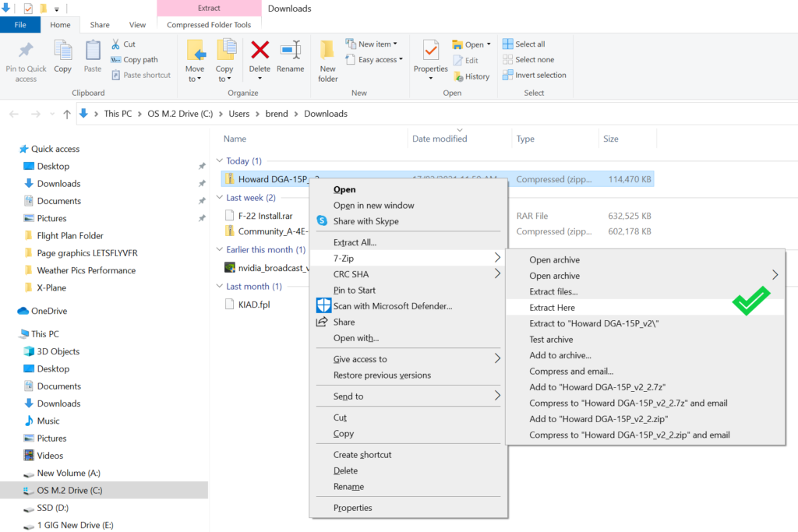Collapse the Last week group
Image resolution: width=798 pixels, height=532 pixels.
coord(220,197)
